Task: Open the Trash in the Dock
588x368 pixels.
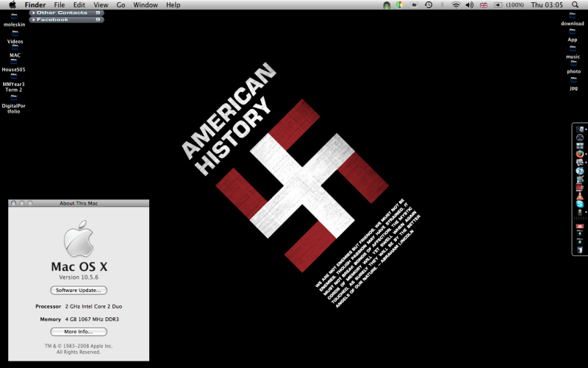Action: (580, 249)
